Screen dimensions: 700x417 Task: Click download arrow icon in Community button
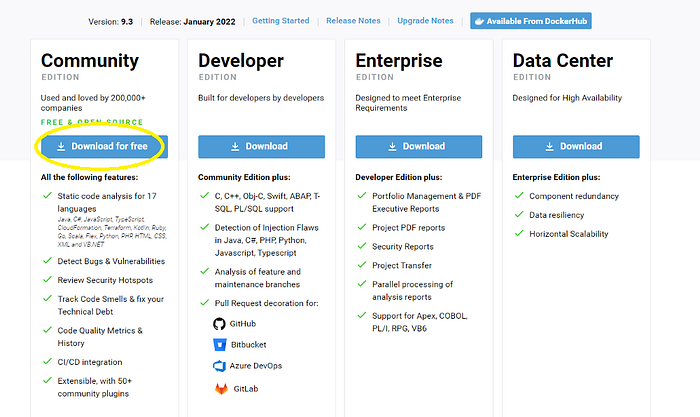pos(61,146)
